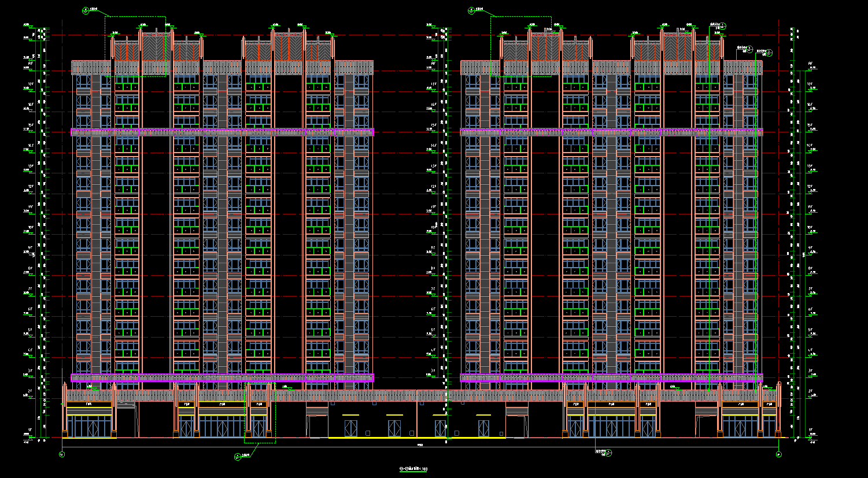
Task: Click the magenta 3F band on right tower
Action: pos(611,378)
